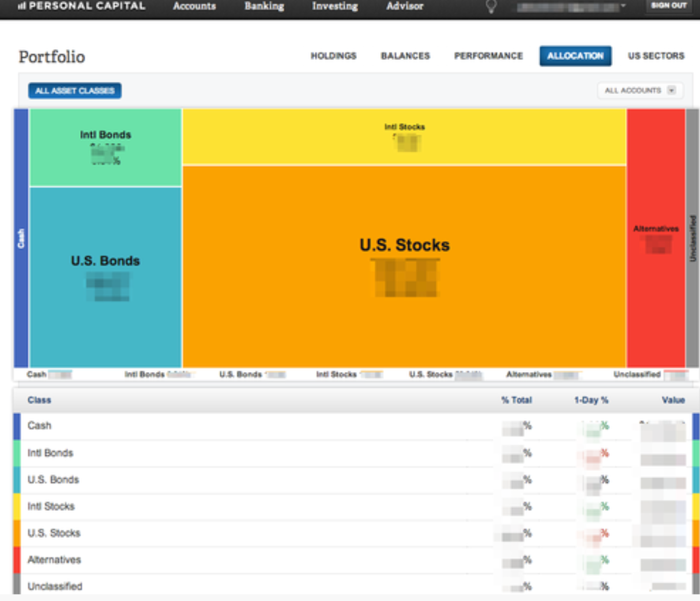The image size is (700, 601).
Task: Click the Sign Out button
Action: click(668, 6)
